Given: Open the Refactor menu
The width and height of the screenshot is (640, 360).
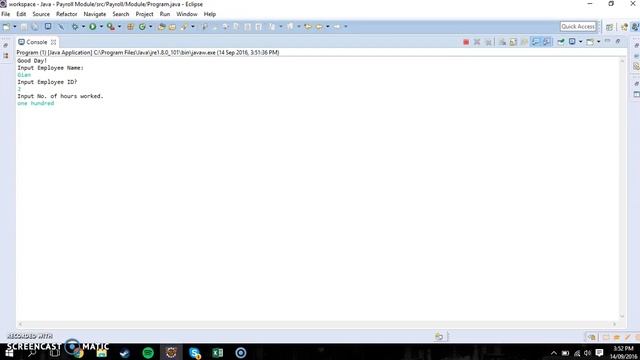Looking at the screenshot, I should pos(67,14).
